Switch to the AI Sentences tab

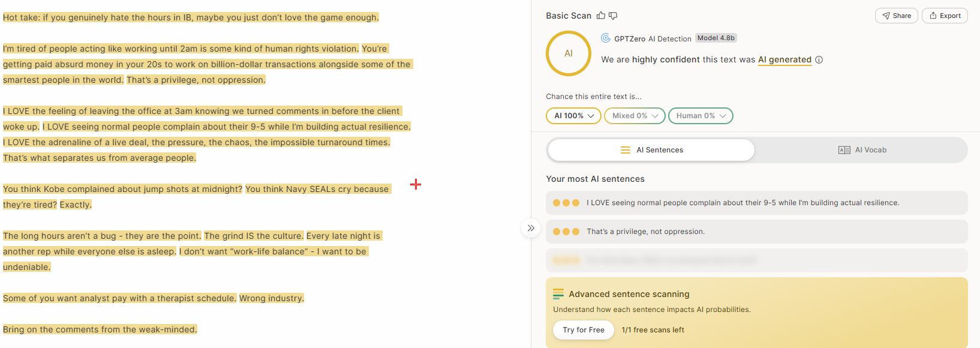point(651,150)
